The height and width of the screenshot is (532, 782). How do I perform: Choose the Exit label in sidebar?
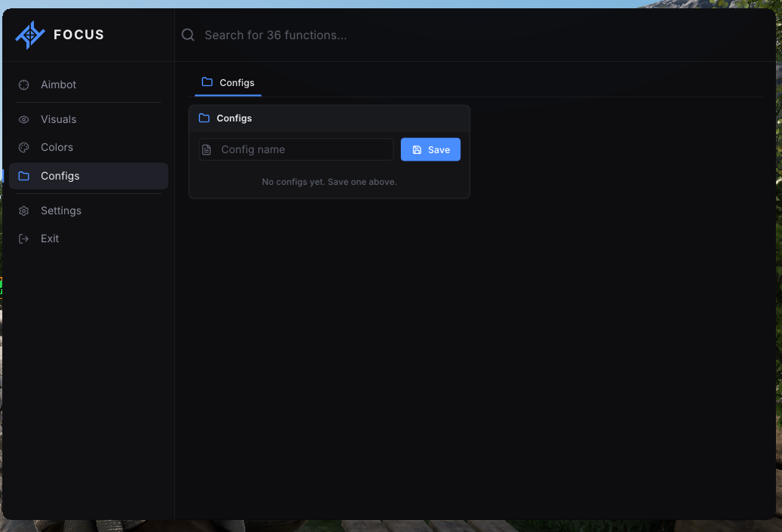(50, 238)
